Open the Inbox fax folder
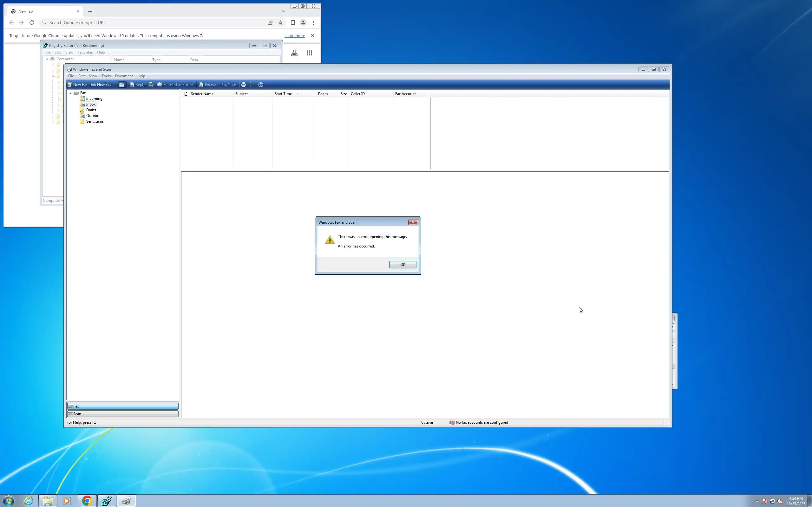This screenshot has width=812, height=507. [x=91, y=104]
